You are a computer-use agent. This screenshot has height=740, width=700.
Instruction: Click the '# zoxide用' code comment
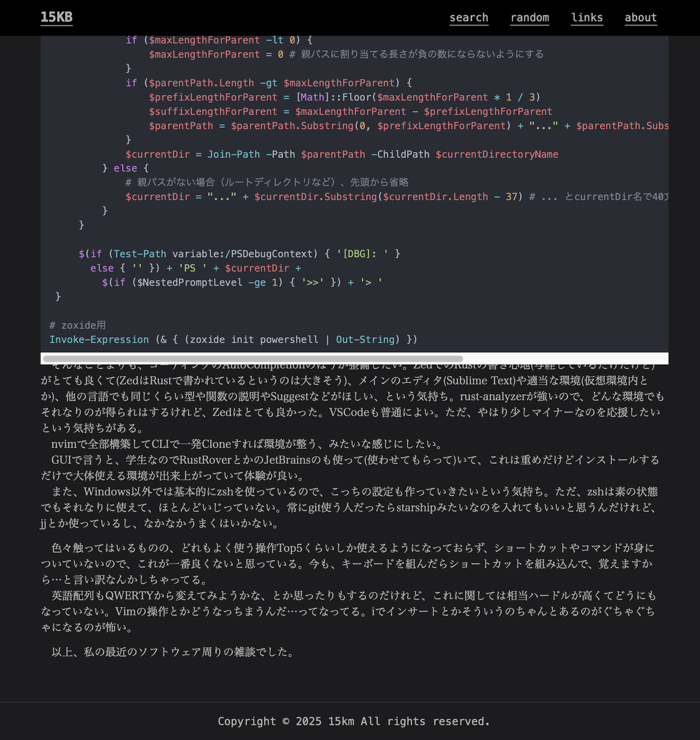tap(78, 325)
